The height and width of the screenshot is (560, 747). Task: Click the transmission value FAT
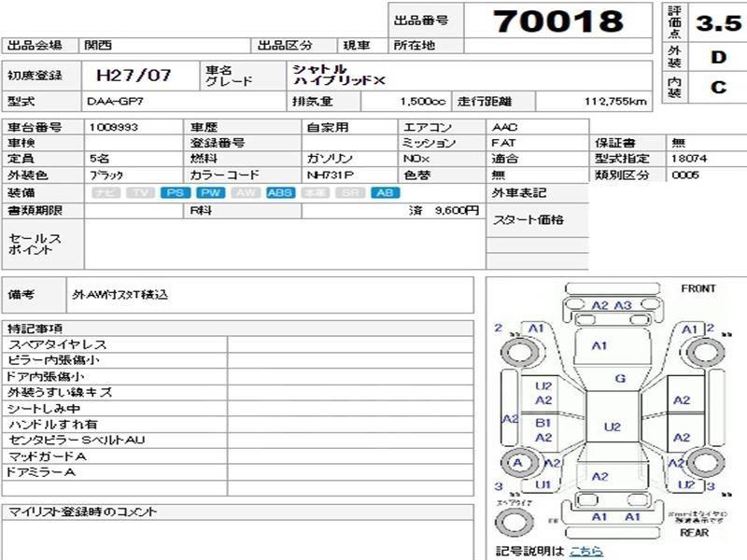[503, 143]
